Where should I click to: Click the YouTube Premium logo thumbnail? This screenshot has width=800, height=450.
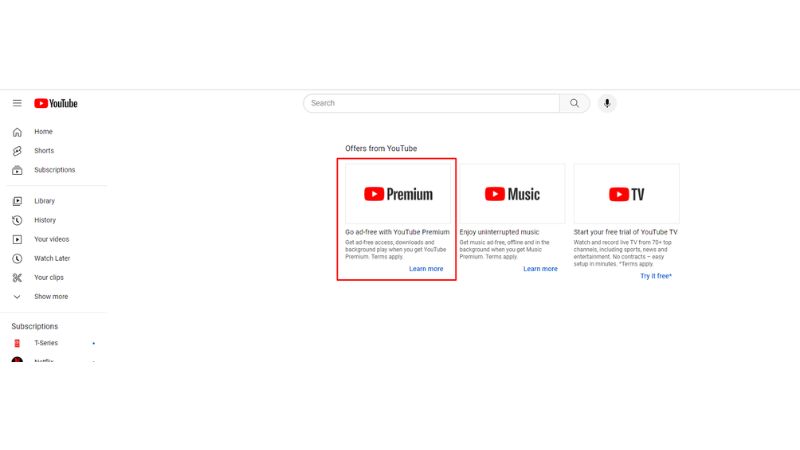(x=398, y=194)
